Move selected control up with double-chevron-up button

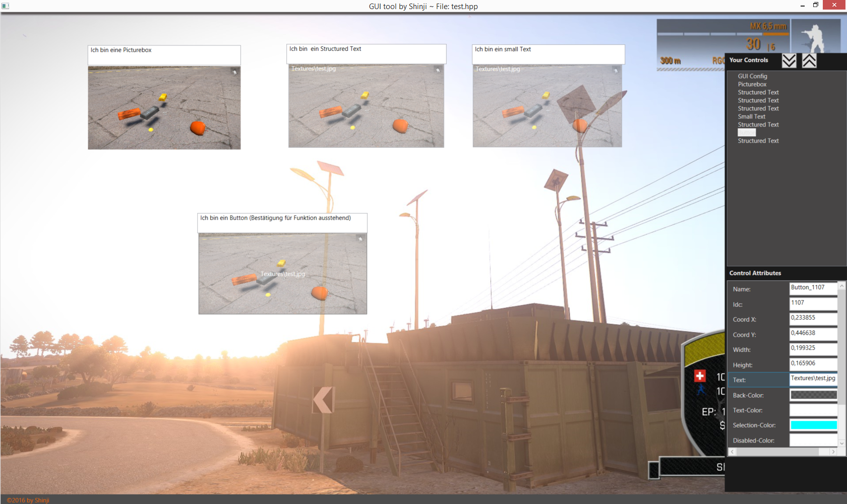pos(809,60)
